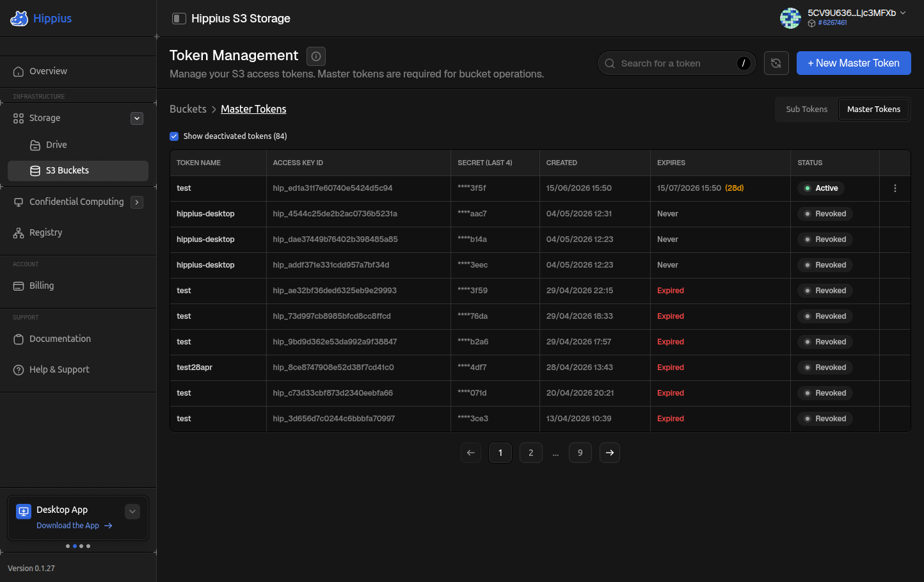Select page 1 button

click(x=500, y=453)
